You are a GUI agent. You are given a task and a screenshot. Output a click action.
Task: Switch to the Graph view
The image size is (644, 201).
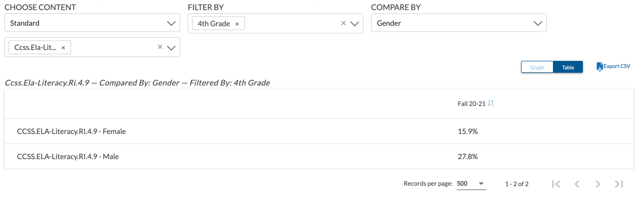click(537, 67)
